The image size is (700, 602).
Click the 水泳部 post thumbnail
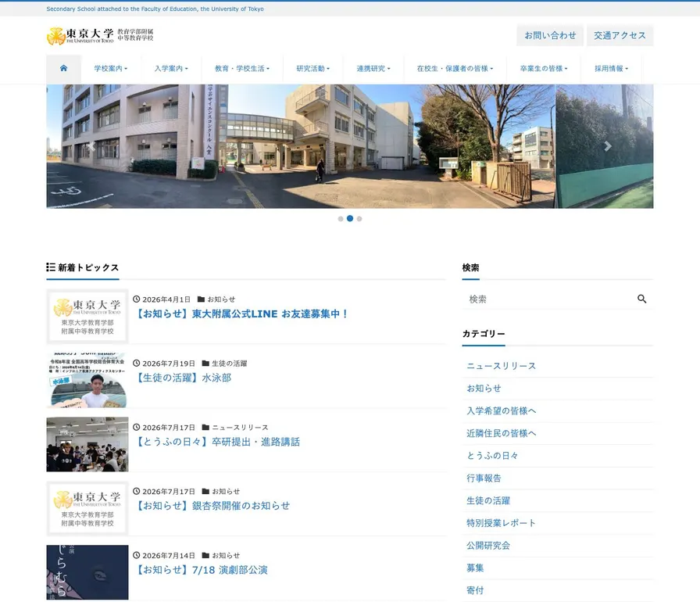coord(87,380)
